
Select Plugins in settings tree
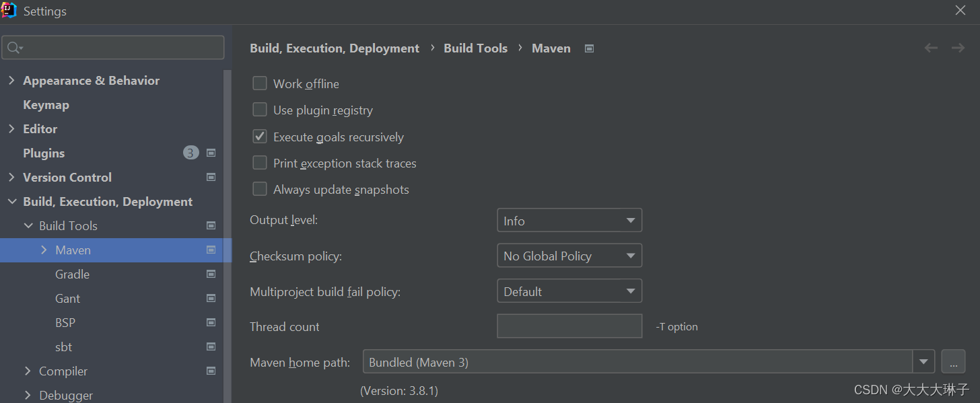[44, 153]
